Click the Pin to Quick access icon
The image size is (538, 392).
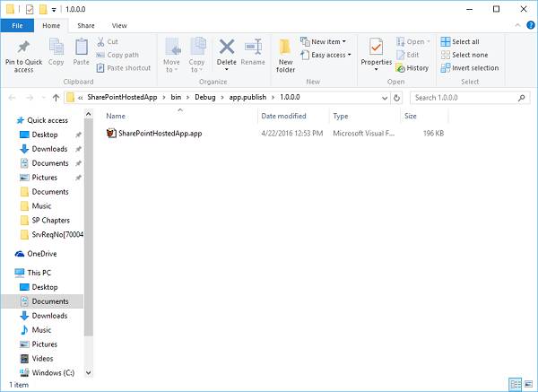pos(23,48)
